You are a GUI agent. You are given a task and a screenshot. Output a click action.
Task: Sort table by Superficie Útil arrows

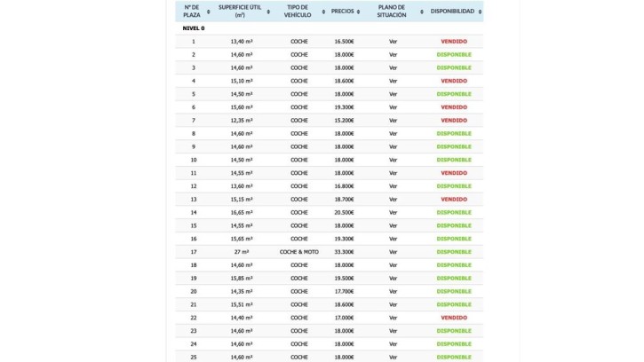(267, 12)
